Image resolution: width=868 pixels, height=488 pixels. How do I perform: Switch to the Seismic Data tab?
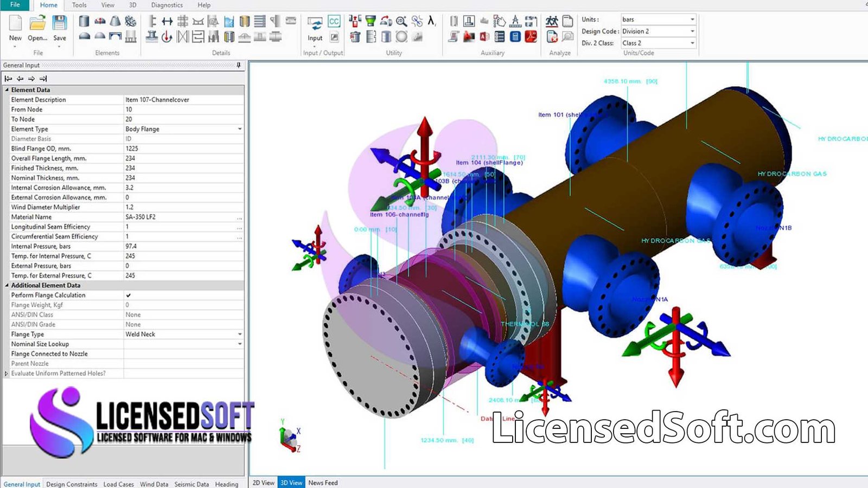[x=192, y=484]
